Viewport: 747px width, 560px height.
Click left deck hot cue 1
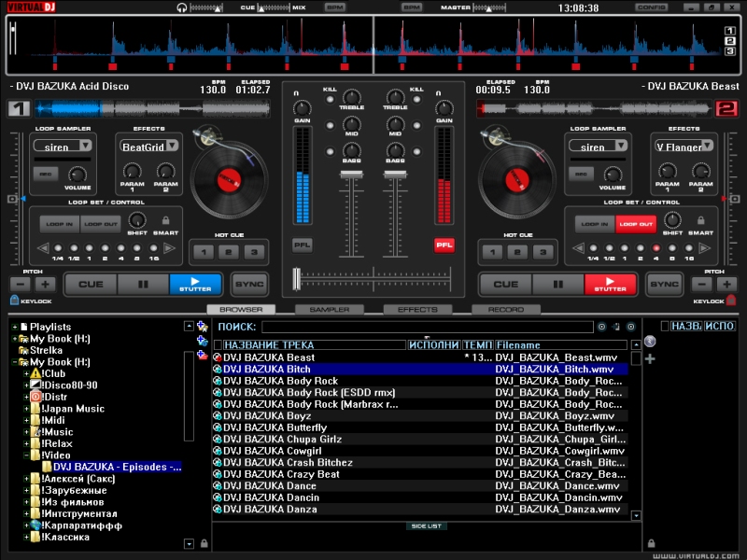tap(204, 252)
